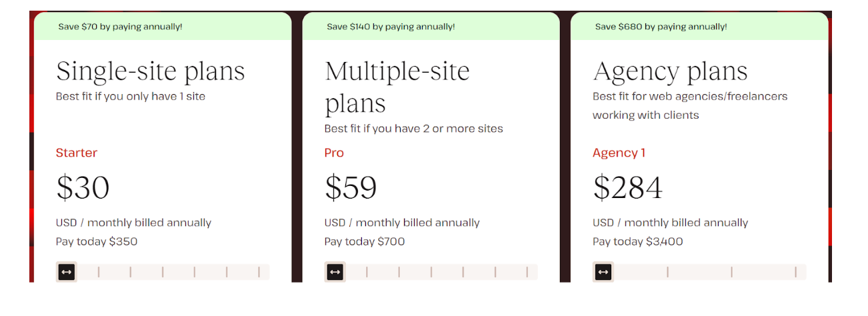Click the "Save $140 by paying annually!" banner

click(391, 27)
